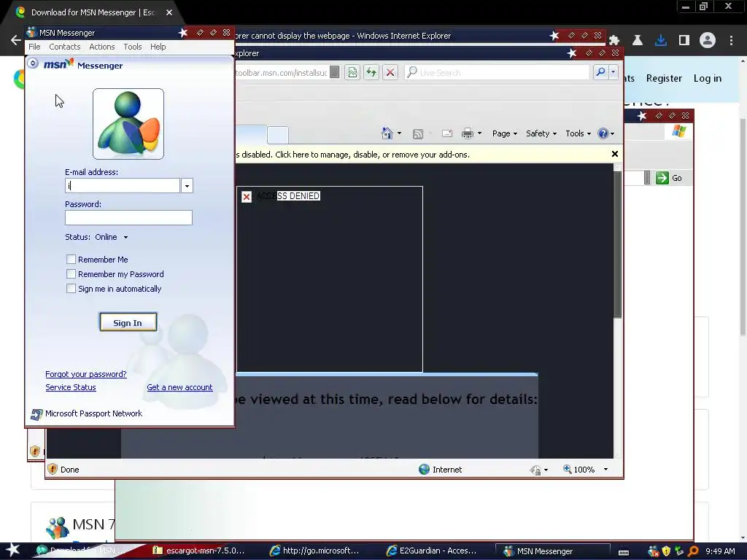Open the File menu in MSN Messenger

point(34,47)
